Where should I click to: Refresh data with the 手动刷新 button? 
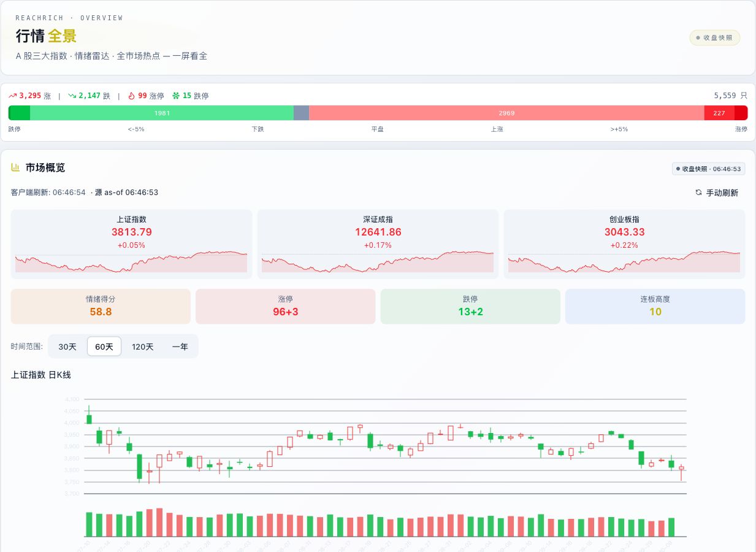pyautogui.click(x=716, y=193)
